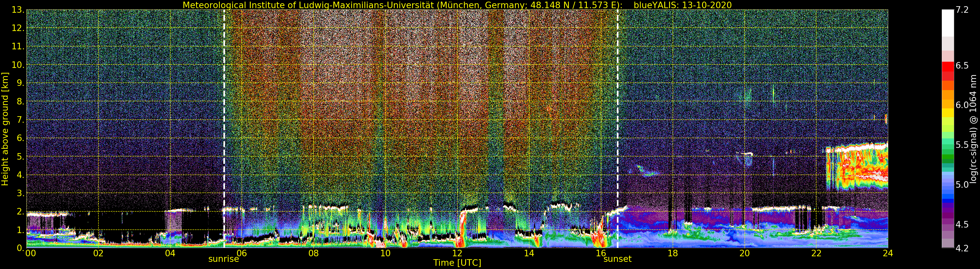The height and width of the screenshot is (269, 980).
Task: Select height axis tick label "7."
Action: [x=20, y=120]
